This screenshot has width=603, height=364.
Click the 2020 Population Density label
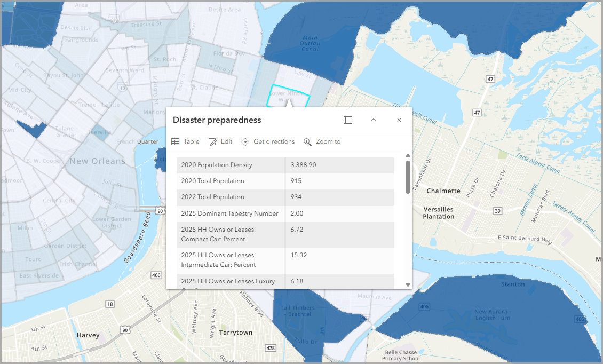coord(217,165)
